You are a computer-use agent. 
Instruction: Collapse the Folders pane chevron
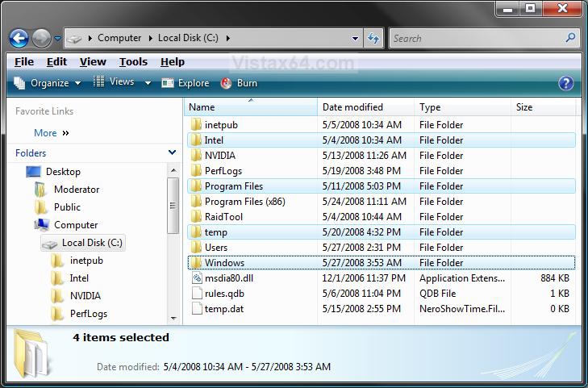(x=172, y=152)
